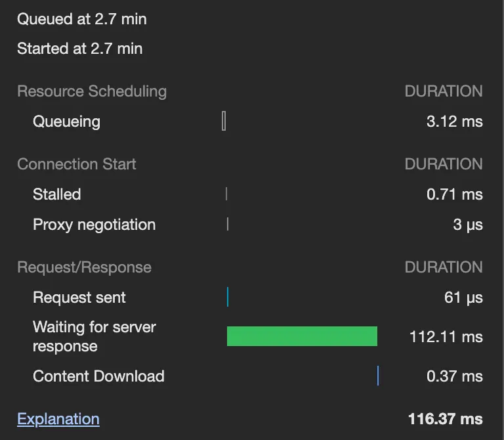Click the Resource Scheduling section header
Viewport: 504px width, 440px height.
point(92,91)
